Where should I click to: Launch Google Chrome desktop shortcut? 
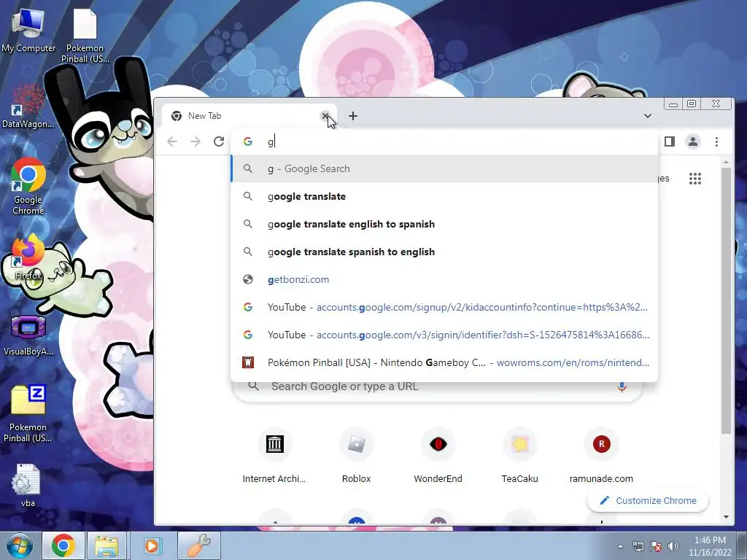point(28,186)
